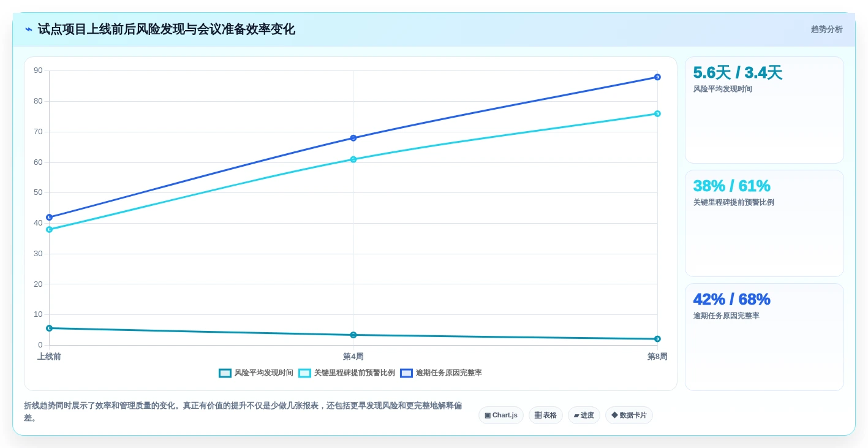Click the 关键里程碑提前预警比例 caption in the metric card
Image resolution: width=868 pixels, height=448 pixels.
733,202
